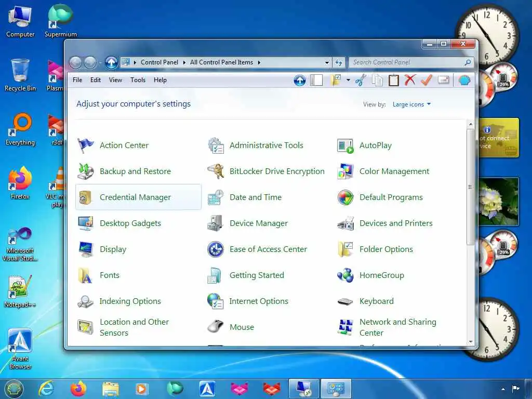Screen dimensions: 532x399
Task: Click the Refresh button beside address bar
Action: coord(339,62)
